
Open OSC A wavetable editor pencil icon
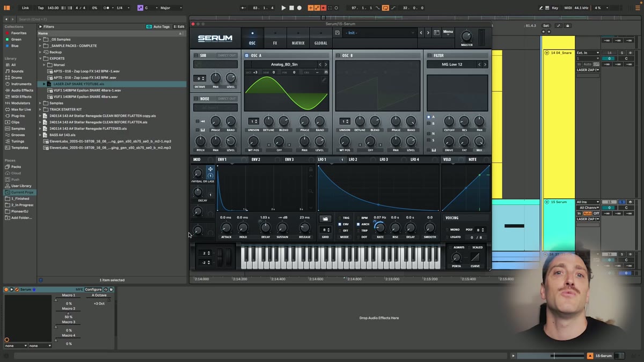tap(324, 79)
